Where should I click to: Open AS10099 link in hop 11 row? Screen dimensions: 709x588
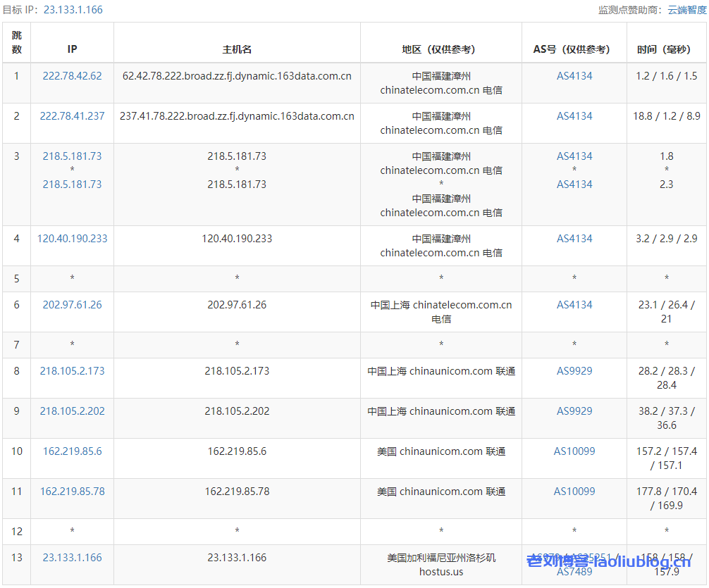tap(574, 492)
